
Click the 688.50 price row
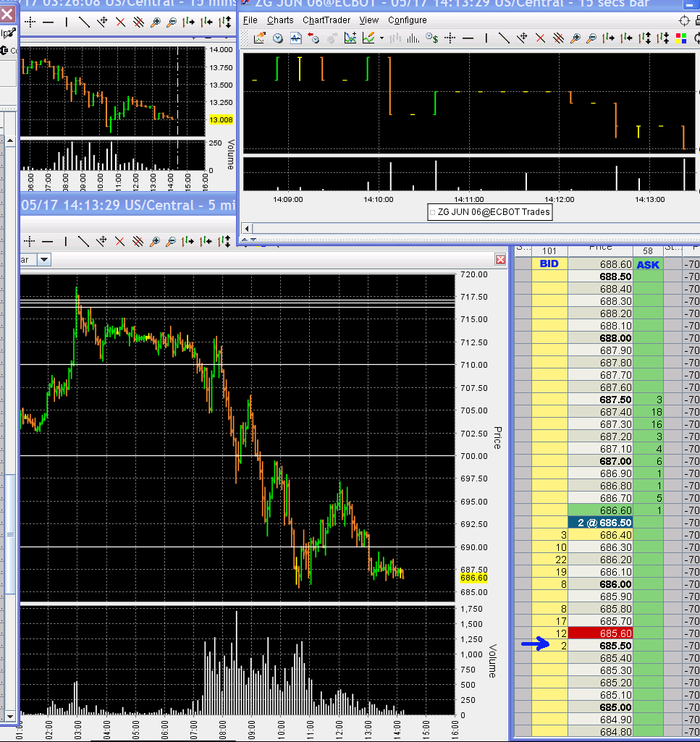[600, 277]
